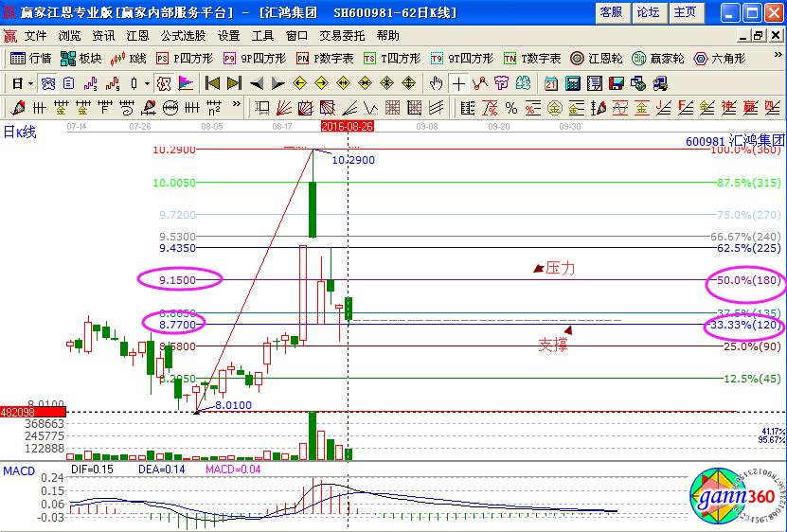Viewport: 787px width, 532px height.
Task: Click the 客服 button
Action: coord(612,12)
